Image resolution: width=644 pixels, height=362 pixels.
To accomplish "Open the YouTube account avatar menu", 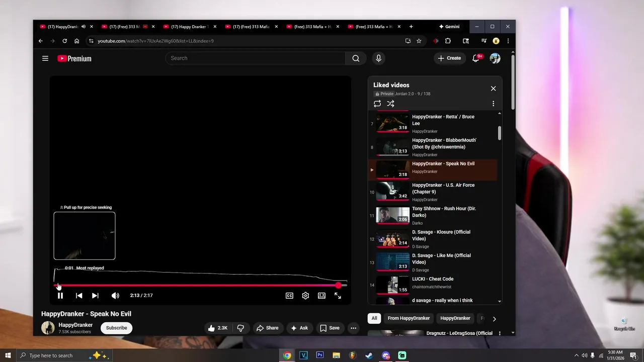I will (x=495, y=58).
